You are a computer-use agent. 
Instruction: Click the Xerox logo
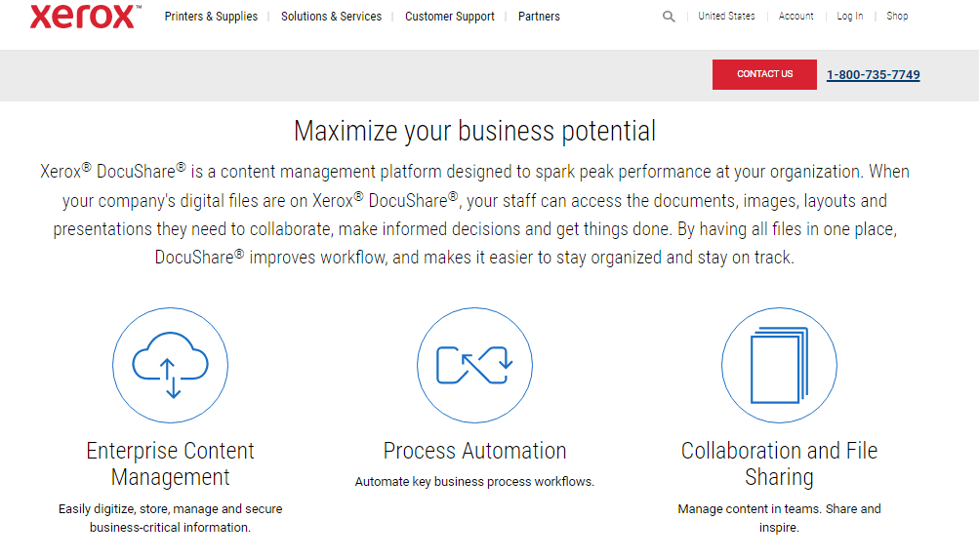(83, 16)
